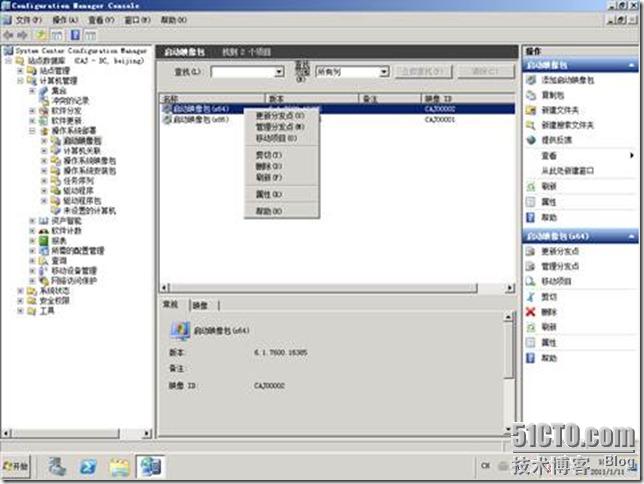Open the 查找 combo box dropdown arrow
The height and width of the screenshot is (484, 644).
point(279,72)
